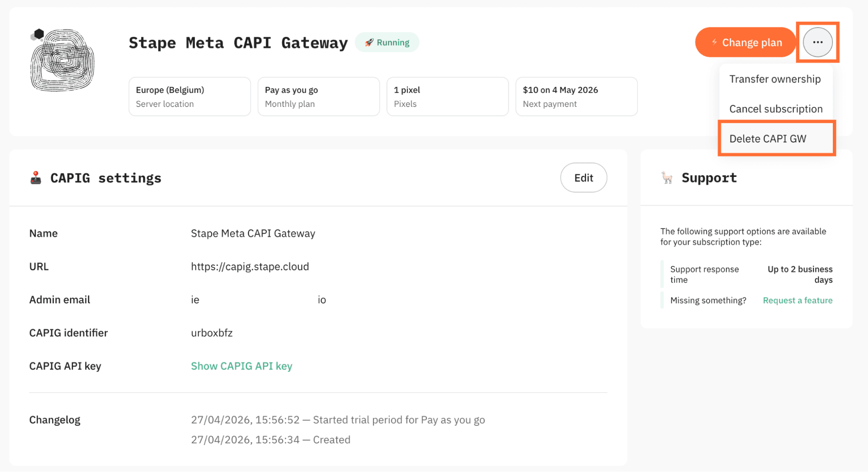Click the lightning icon on Change plan

(x=714, y=42)
